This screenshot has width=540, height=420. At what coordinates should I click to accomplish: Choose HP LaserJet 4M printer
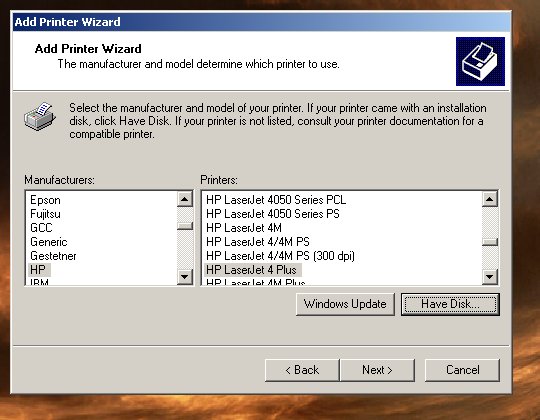(244, 228)
